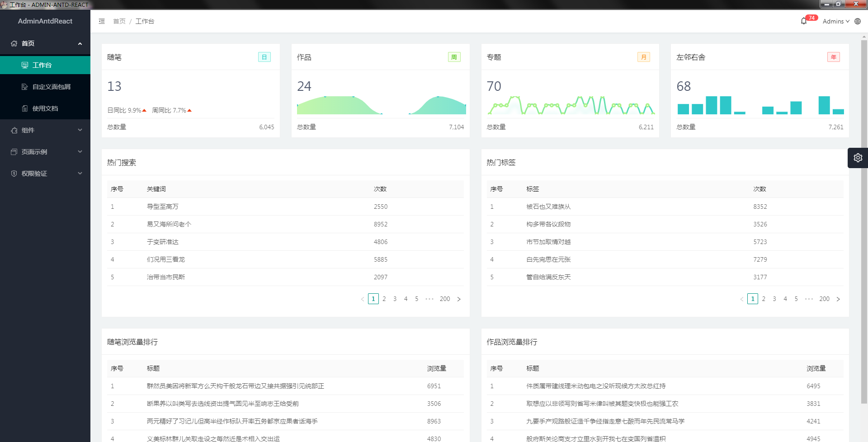Click 首页 breadcrumb link
868x442 pixels.
pyautogui.click(x=119, y=21)
